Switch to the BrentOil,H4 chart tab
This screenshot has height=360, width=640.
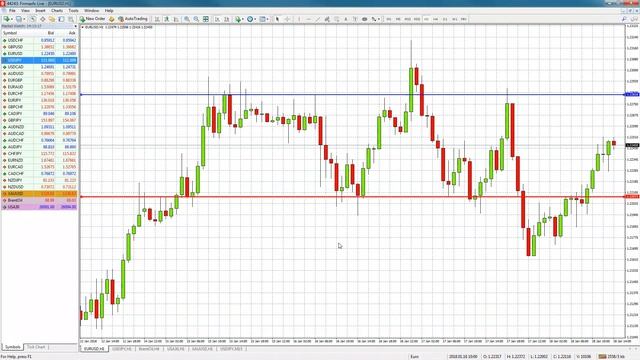pos(149,349)
